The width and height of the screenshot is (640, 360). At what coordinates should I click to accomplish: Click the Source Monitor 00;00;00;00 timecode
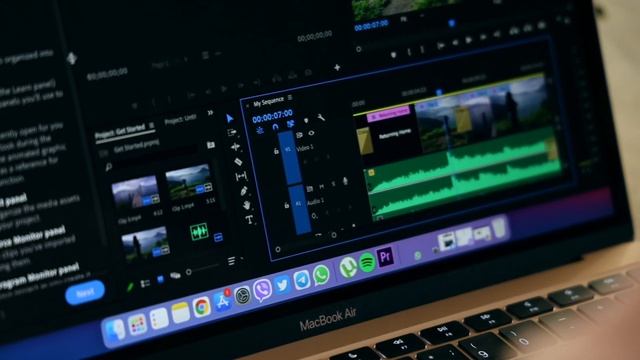point(314,37)
